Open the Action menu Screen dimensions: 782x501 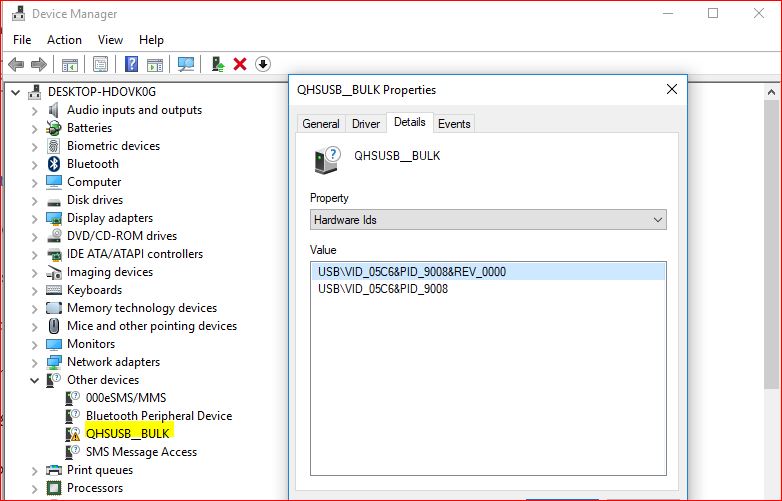tap(64, 39)
